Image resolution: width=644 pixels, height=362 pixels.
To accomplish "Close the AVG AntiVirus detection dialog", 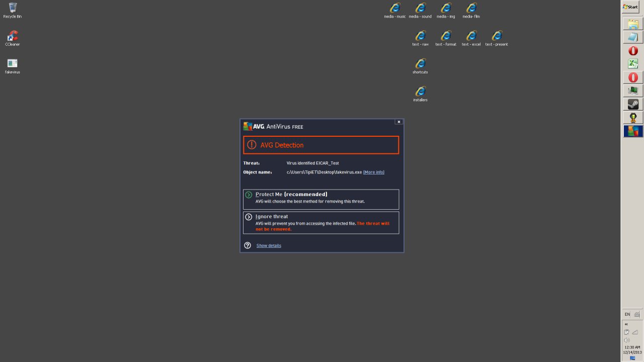I will [398, 122].
